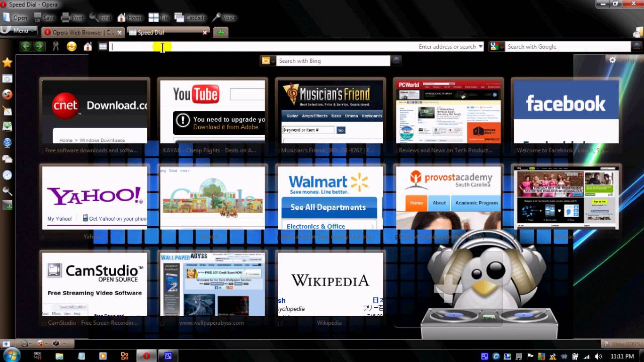The image size is (644, 362).
Task: Open a new tab with the green plus
Action: click(220, 32)
